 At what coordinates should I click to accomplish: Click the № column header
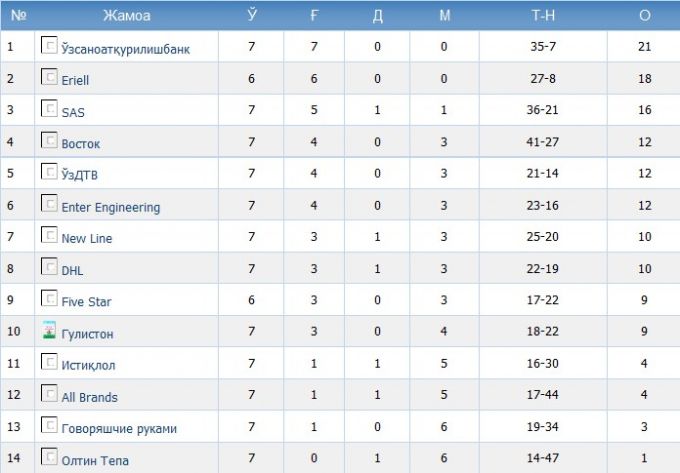point(18,16)
